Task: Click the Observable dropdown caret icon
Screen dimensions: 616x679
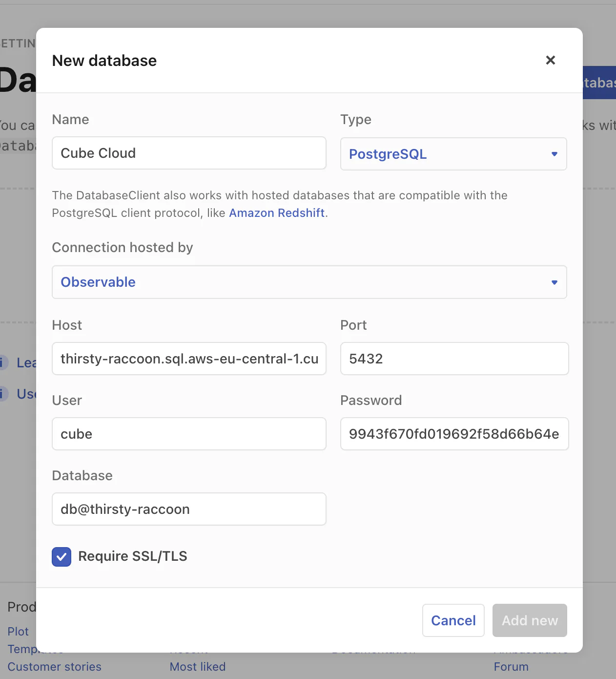Action: coord(554,282)
